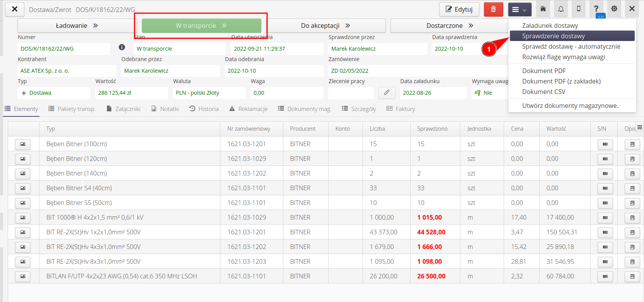Viewport: 644px width, 302px height.
Task: Open the settings gear icon
Action: click(x=614, y=9)
